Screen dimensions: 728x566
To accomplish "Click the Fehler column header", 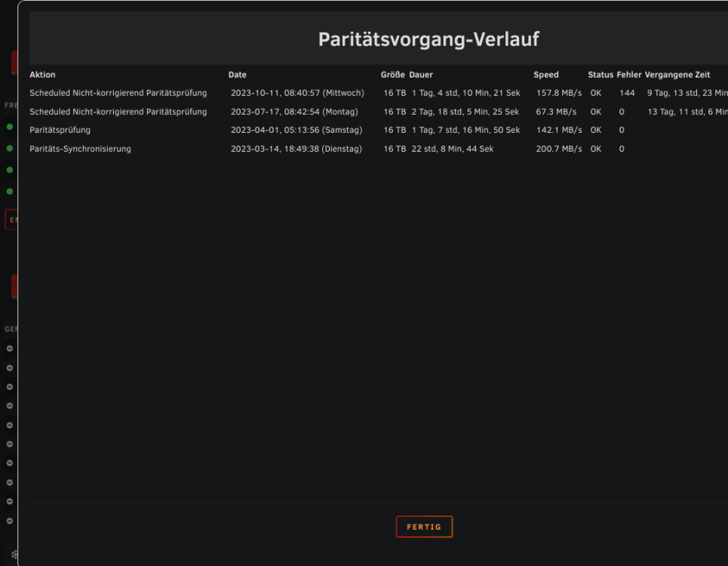I will tap(628, 75).
